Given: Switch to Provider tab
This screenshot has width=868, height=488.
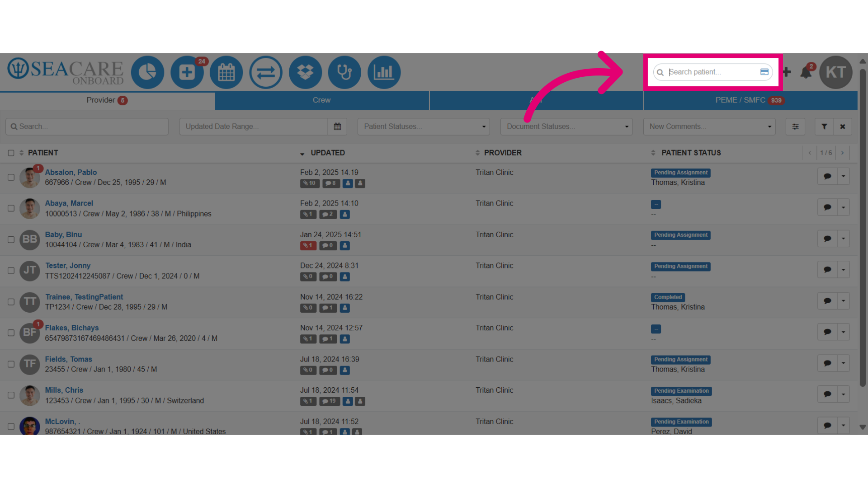Looking at the screenshot, I should (x=107, y=100).
